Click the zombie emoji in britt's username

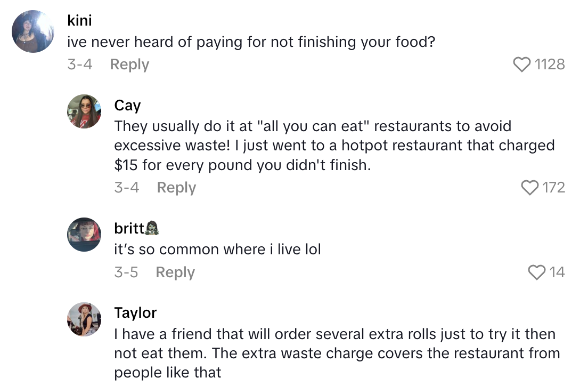(152, 227)
